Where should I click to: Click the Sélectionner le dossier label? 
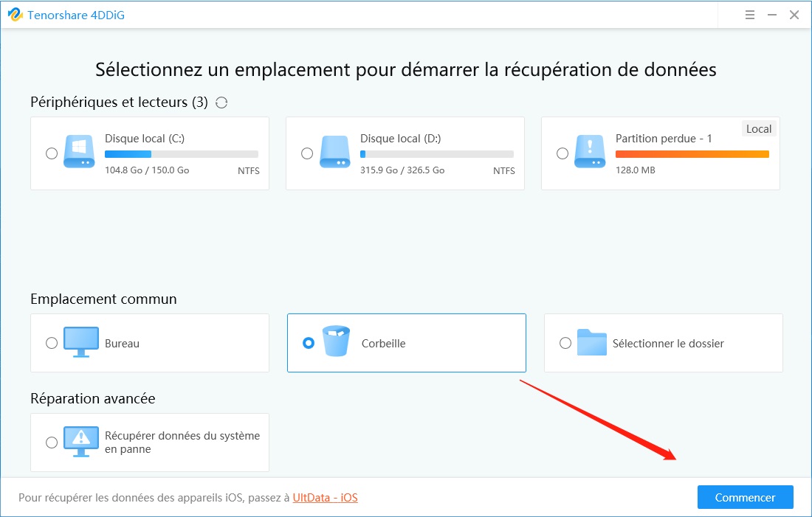pyautogui.click(x=668, y=344)
